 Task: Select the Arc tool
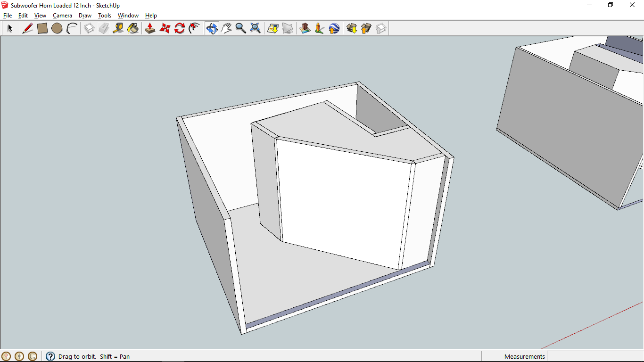pos(72,28)
